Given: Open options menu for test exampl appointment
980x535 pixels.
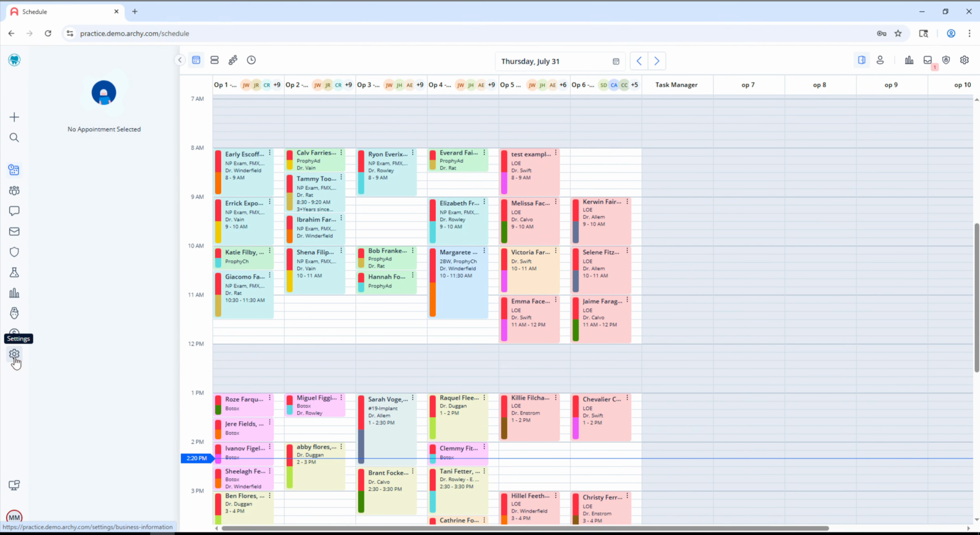Looking at the screenshot, I should coord(556,153).
